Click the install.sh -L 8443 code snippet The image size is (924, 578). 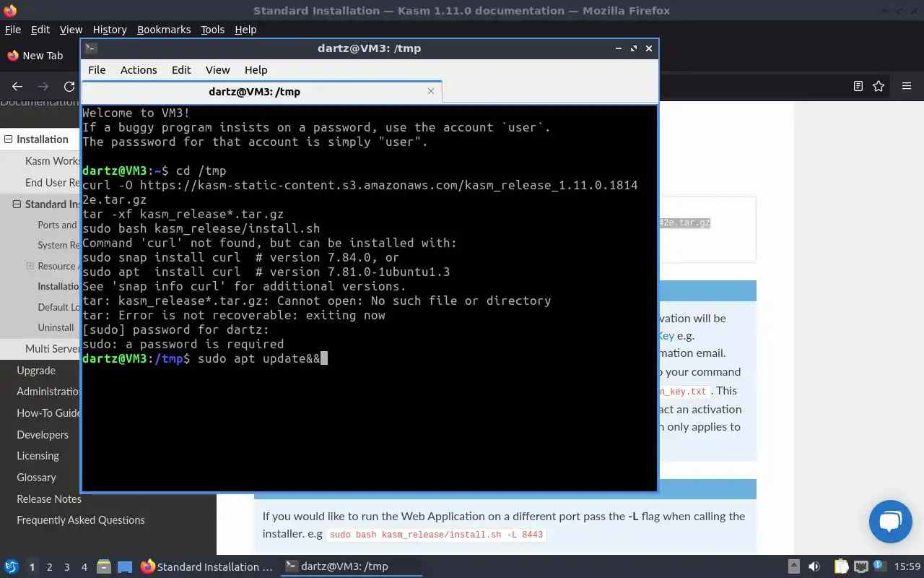pyautogui.click(x=436, y=535)
